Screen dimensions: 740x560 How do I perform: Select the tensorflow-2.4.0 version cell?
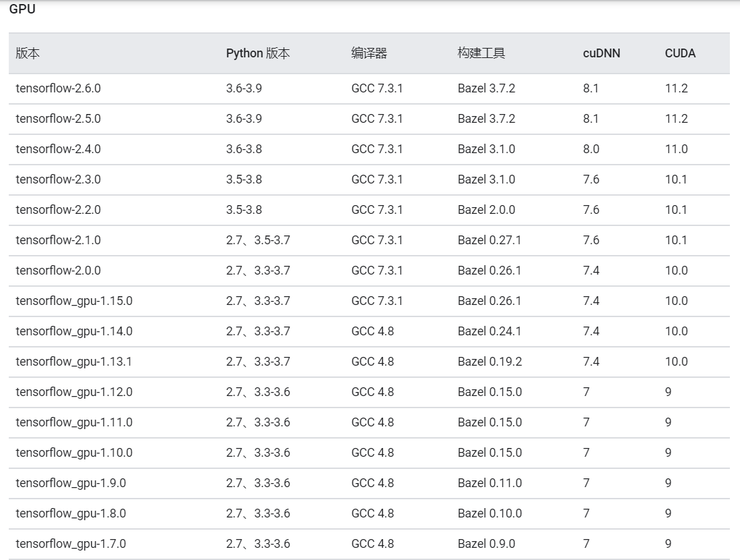click(58, 149)
